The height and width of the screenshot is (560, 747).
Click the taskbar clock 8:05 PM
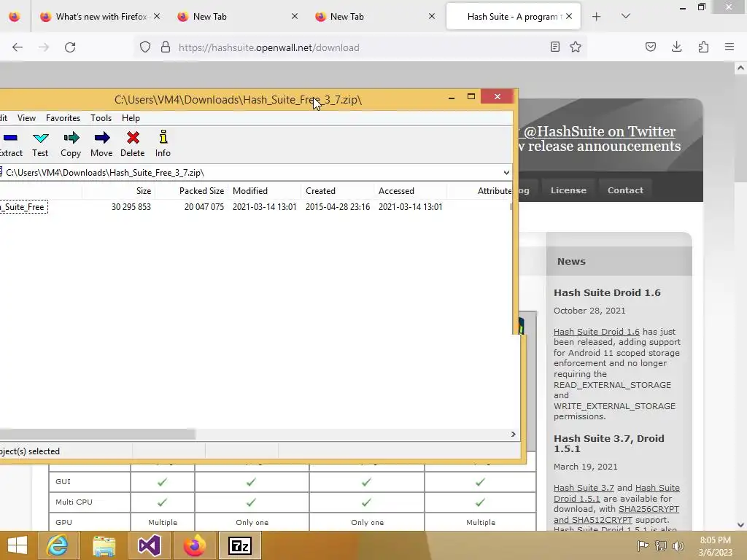pyautogui.click(x=715, y=546)
